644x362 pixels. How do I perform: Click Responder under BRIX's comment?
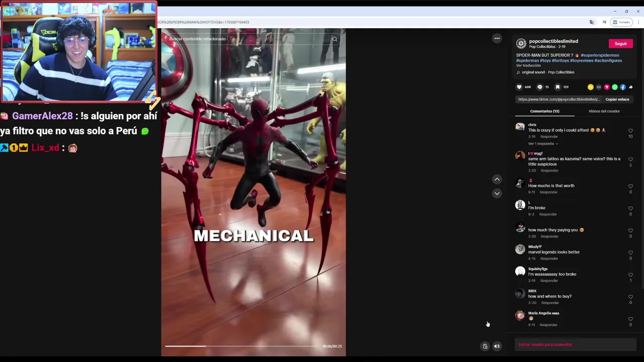tap(550, 303)
